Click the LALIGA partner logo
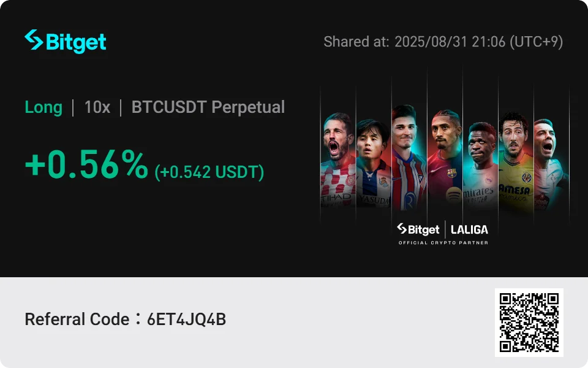Viewport: 588px width, 368px height. pos(469,229)
